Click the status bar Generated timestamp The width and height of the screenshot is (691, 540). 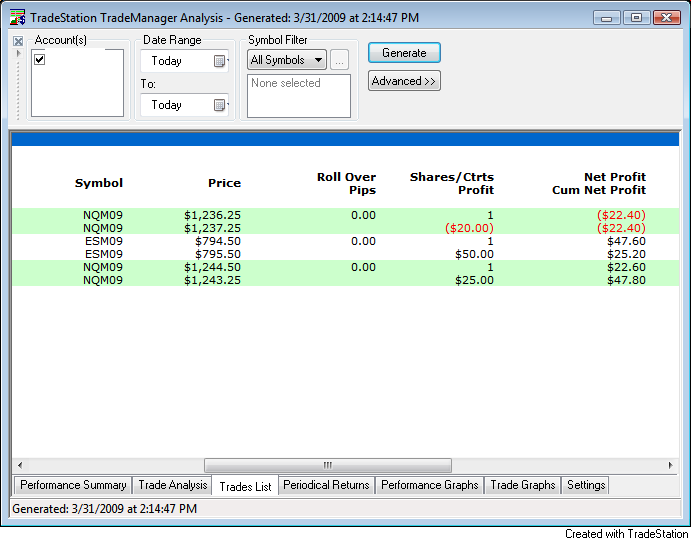[x=104, y=509]
